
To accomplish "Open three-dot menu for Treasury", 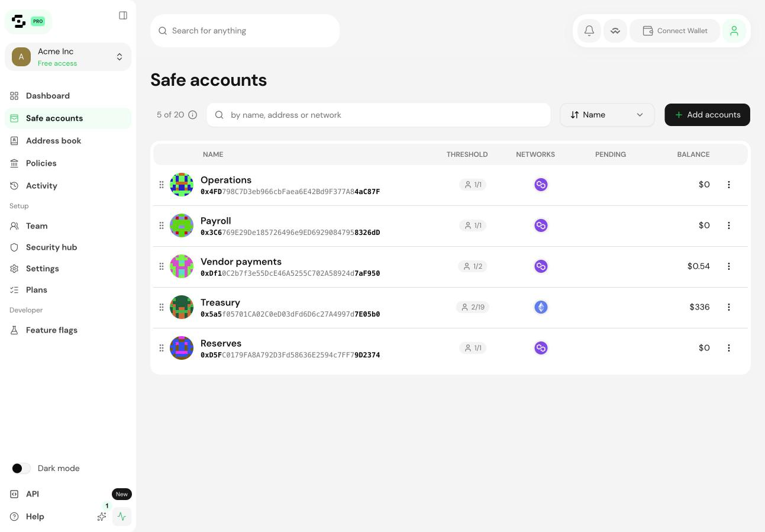I will coord(729,307).
